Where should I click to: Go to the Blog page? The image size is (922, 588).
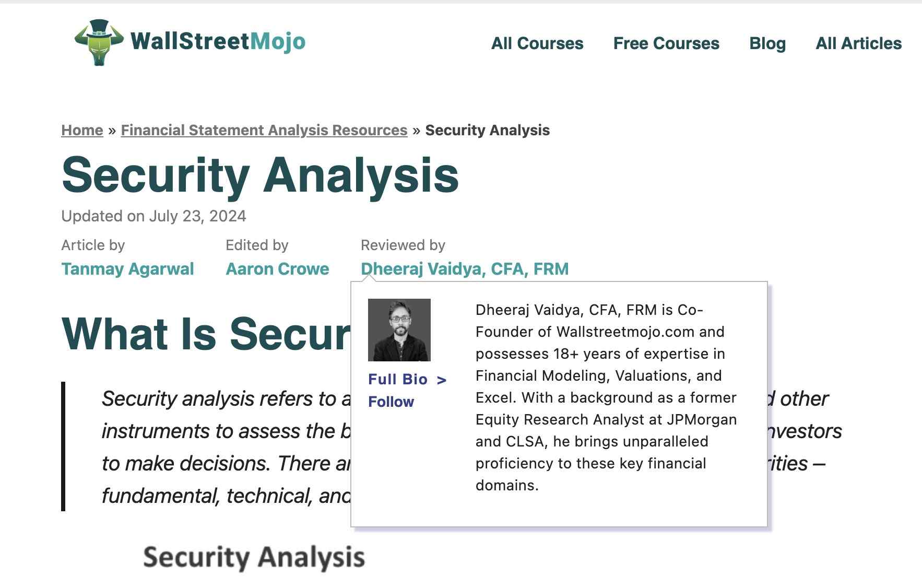click(767, 43)
